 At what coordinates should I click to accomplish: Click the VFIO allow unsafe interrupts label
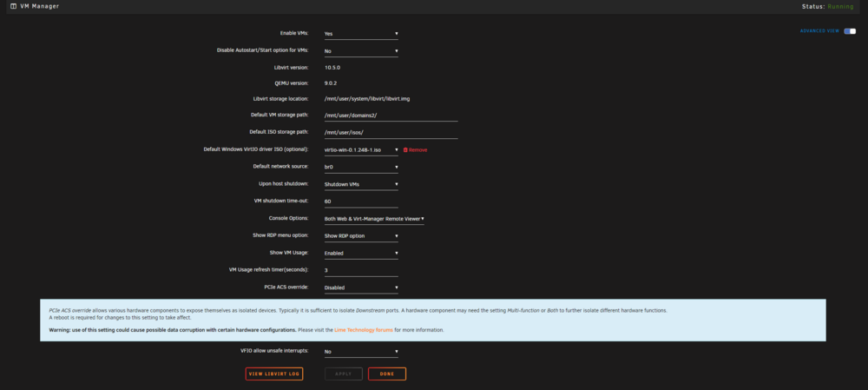tap(274, 351)
